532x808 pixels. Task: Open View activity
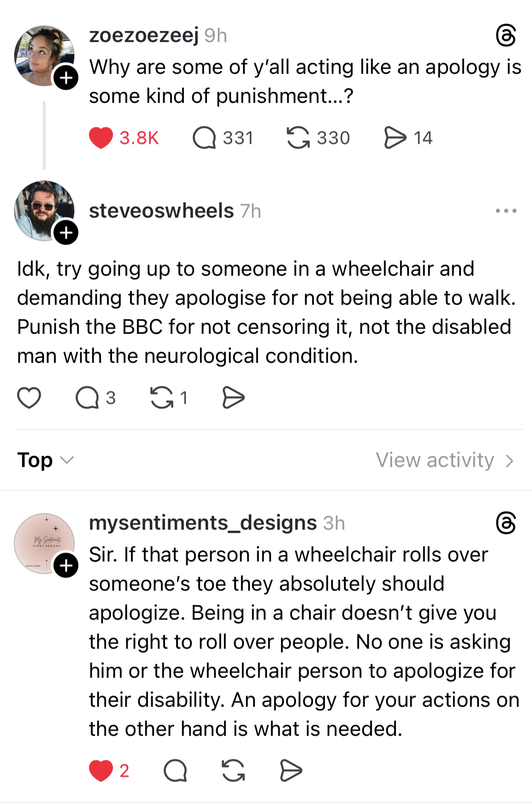coord(435,460)
